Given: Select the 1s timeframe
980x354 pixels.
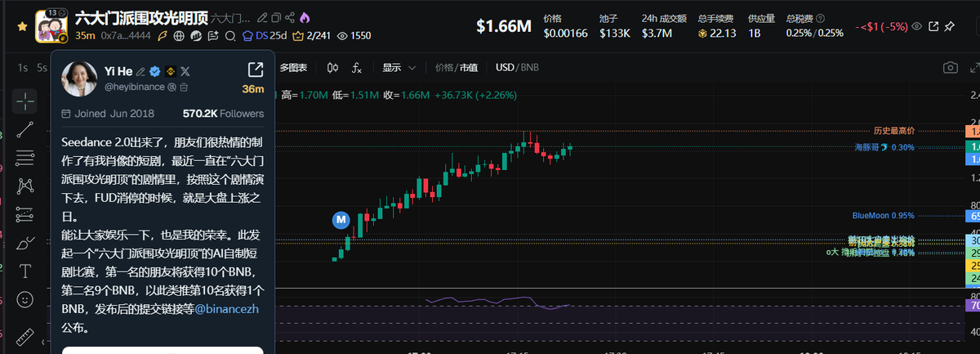Looking at the screenshot, I should [22, 68].
